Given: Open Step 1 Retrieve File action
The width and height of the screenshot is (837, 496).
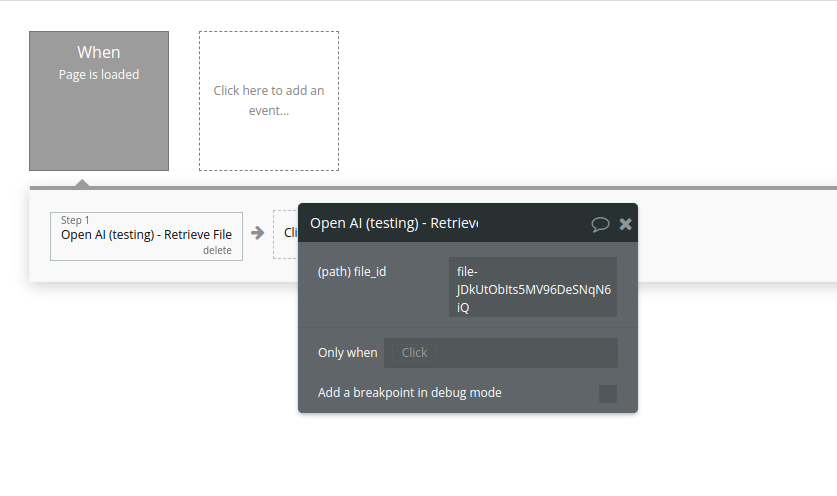Looking at the screenshot, I should pyautogui.click(x=146, y=236).
